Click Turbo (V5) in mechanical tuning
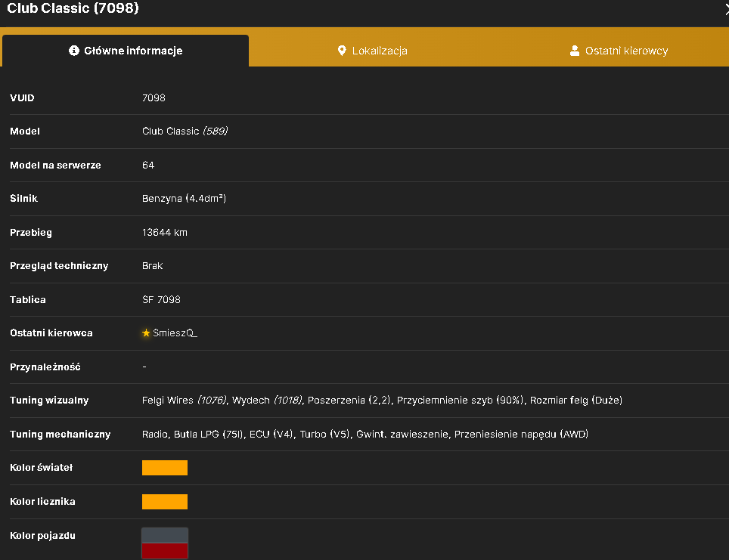 324,434
